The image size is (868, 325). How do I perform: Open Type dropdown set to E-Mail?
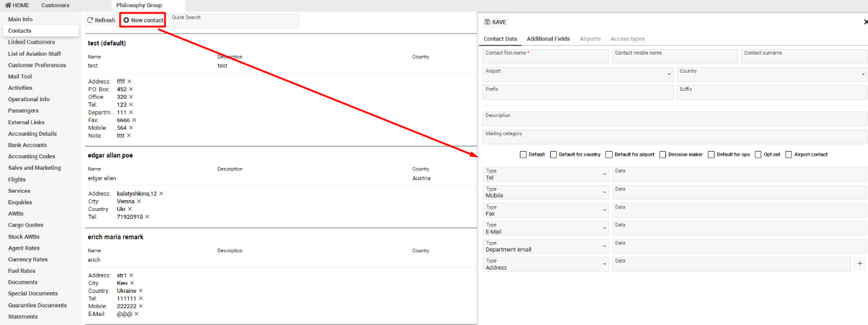(545, 228)
